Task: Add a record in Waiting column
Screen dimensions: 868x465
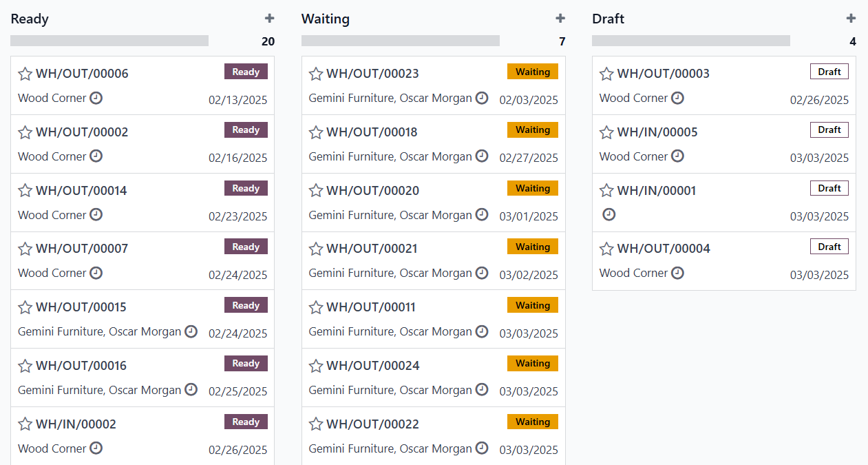Action: click(x=560, y=19)
